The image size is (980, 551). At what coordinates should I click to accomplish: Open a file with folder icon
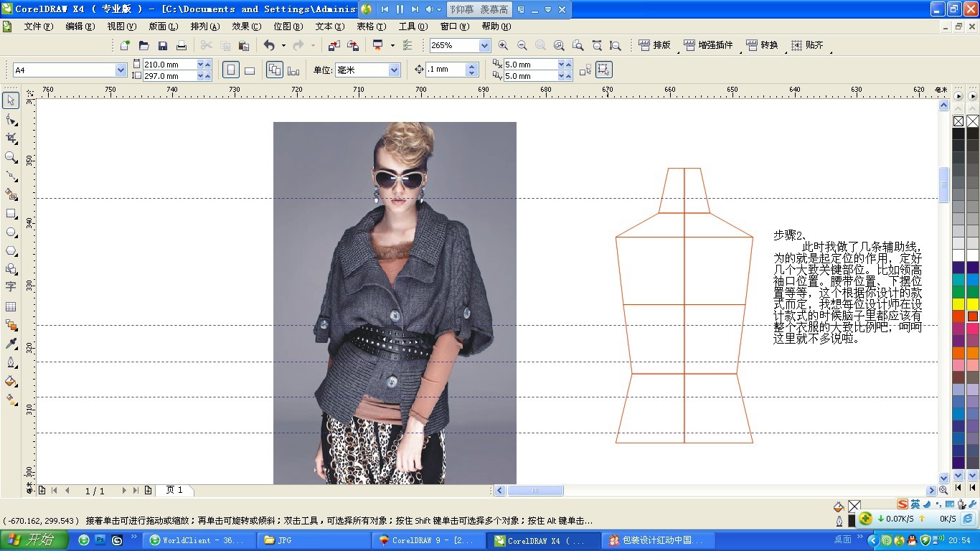143,45
